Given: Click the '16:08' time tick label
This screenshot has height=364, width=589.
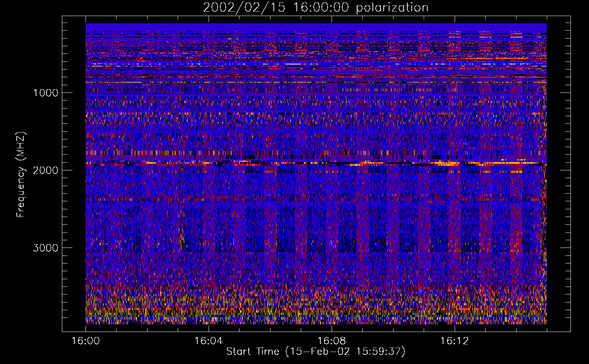Looking at the screenshot, I should (332, 341).
